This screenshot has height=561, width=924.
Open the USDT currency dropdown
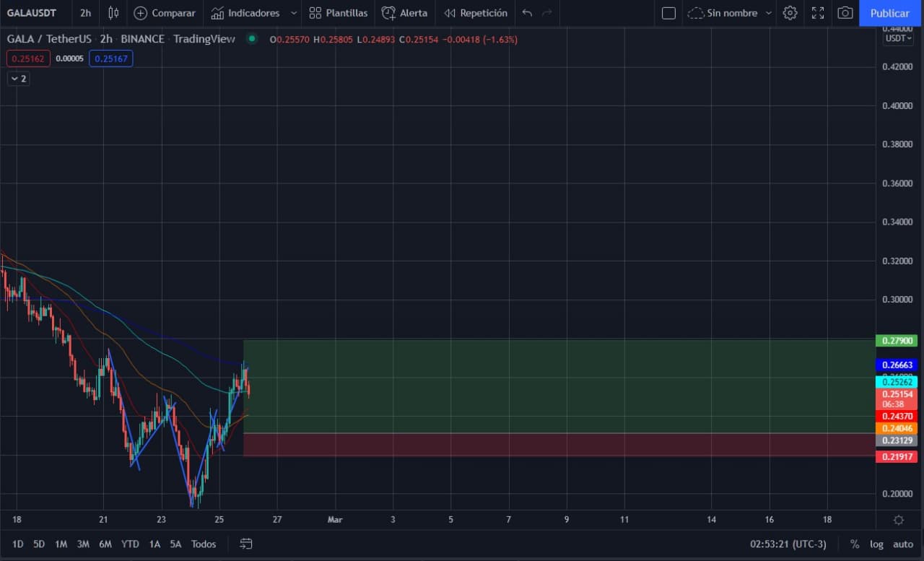899,38
